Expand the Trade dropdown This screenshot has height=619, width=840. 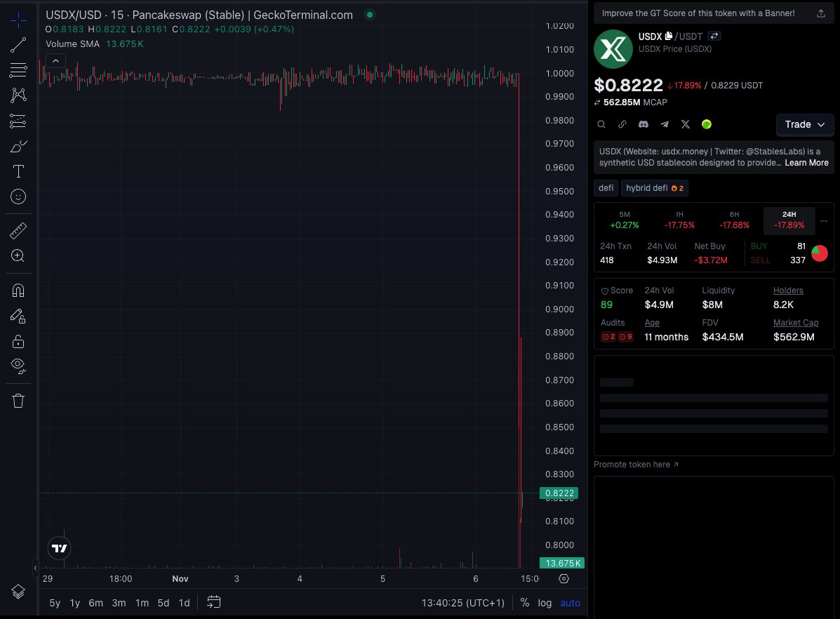[805, 124]
